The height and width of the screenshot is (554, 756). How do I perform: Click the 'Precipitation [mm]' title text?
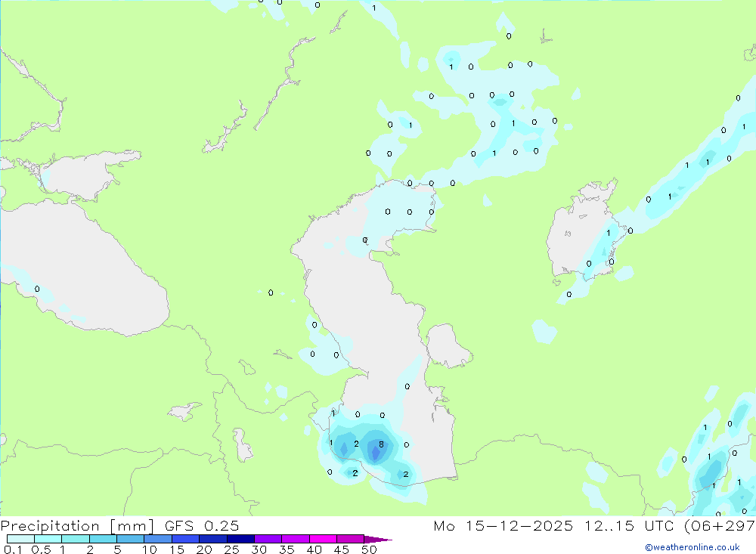77,526
